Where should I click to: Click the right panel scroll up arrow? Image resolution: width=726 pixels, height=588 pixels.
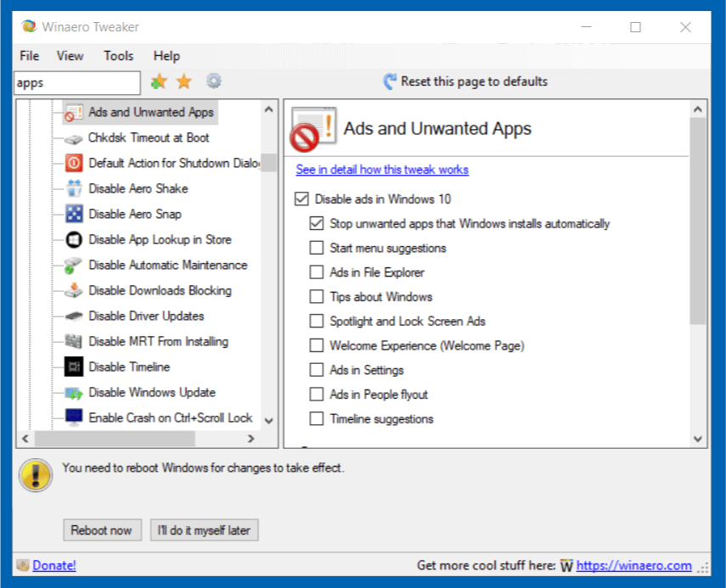click(698, 109)
